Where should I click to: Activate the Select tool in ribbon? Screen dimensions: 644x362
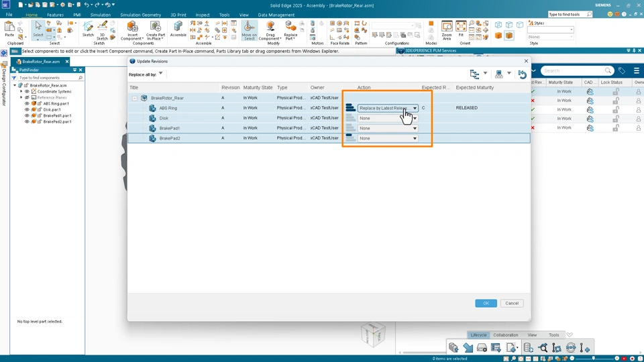click(x=38, y=29)
